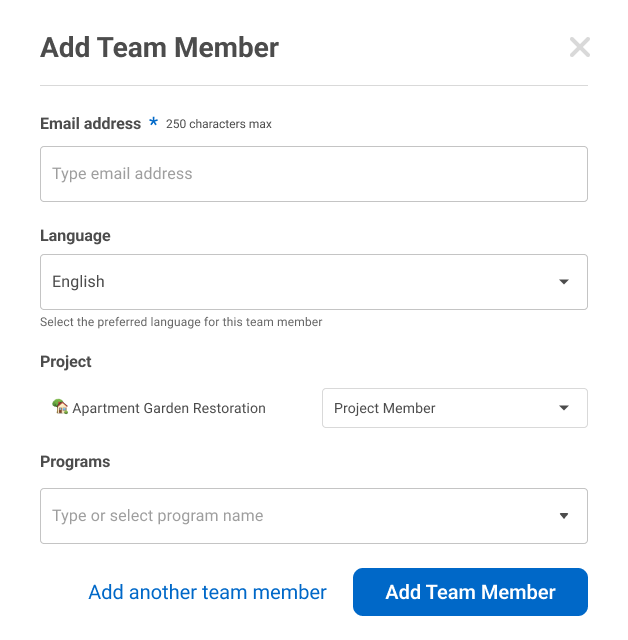
Task: Click the blue required asterisk
Action: coord(153,122)
